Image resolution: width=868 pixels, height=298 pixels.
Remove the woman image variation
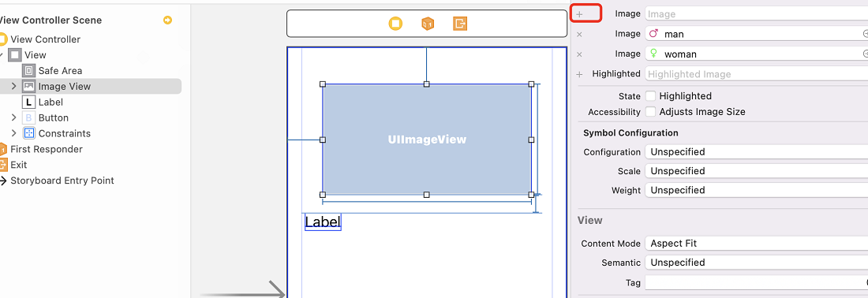580,54
